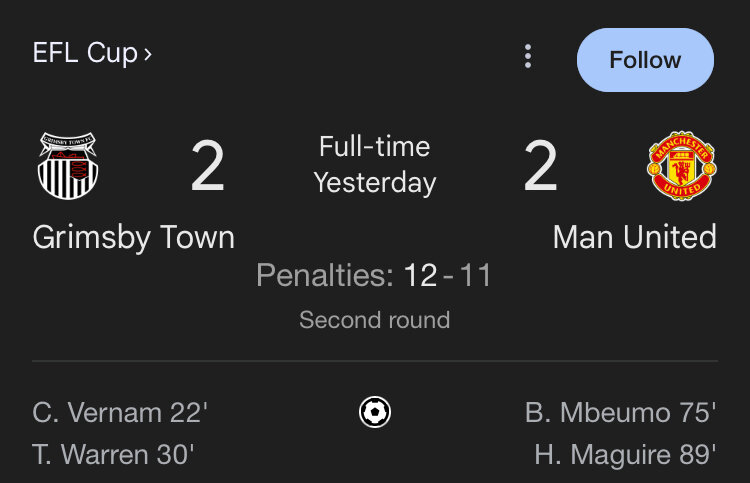Screen dimensions: 750x483
Task: Expand the chevron beside EFL Cup
Action: (x=148, y=54)
